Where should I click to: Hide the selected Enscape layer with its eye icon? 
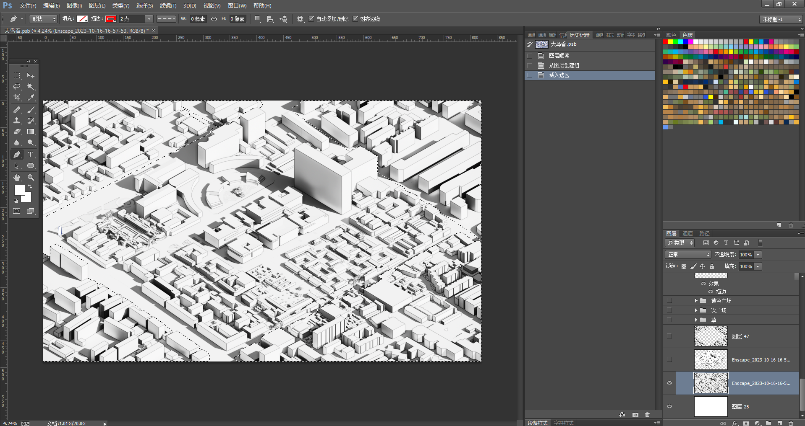tap(670, 382)
